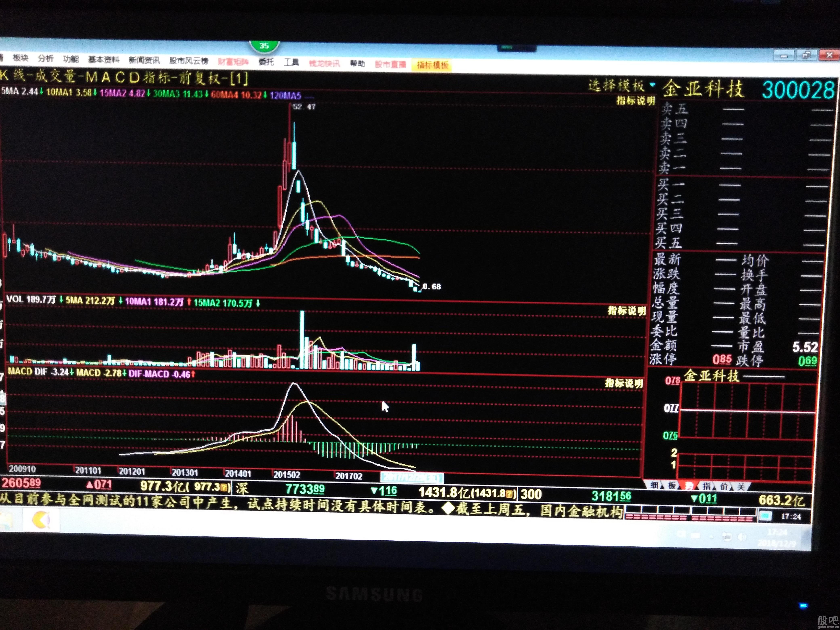Open the 新闻资讯 menu
The height and width of the screenshot is (630, 840).
[144, 60]
